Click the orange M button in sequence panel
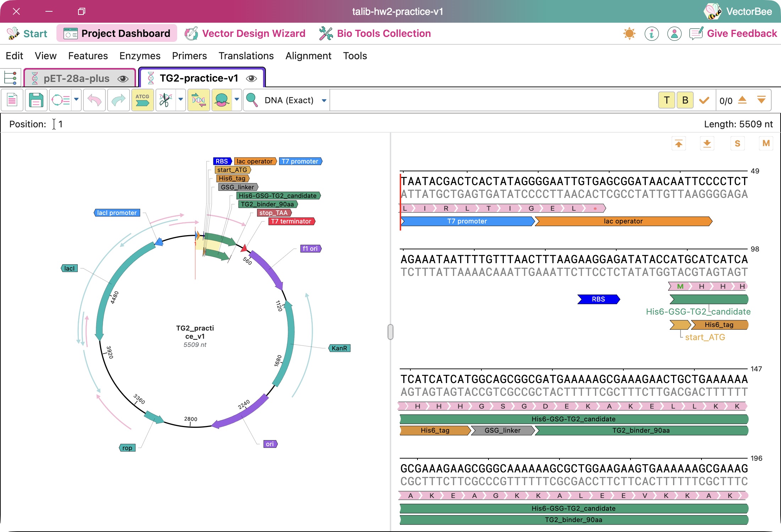 (766, 144)
